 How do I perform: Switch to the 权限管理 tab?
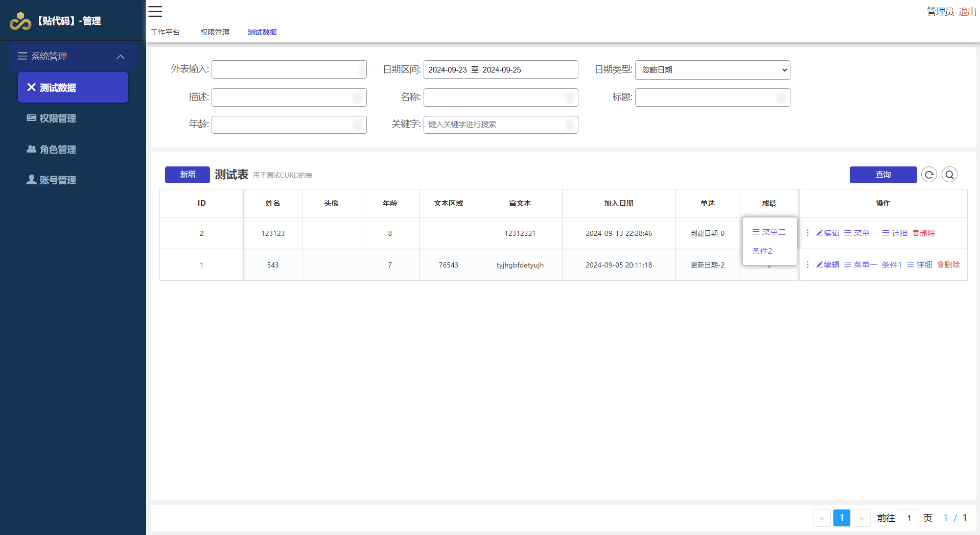coord(215,32)
